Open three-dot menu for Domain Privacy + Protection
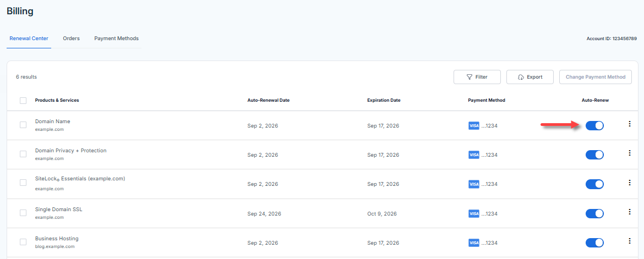Screen dimensions: 644x259 click(629, 153)
